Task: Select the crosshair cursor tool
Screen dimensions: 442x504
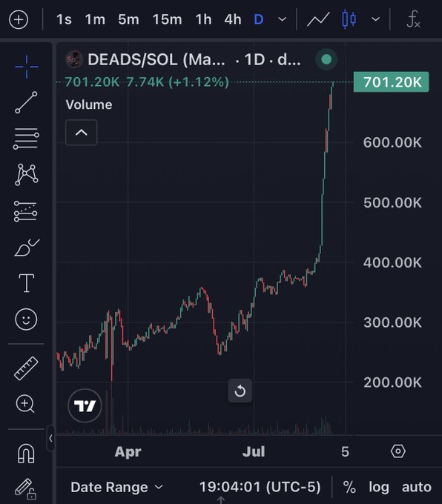Action: [27, 67]
